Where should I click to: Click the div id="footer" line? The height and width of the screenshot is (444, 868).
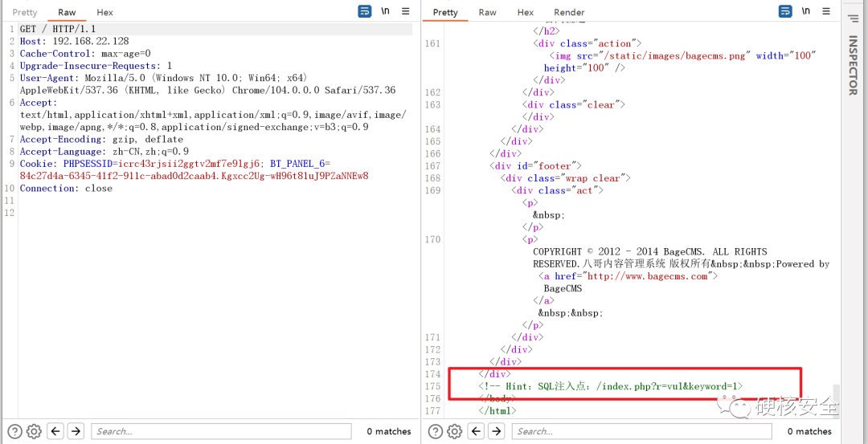[x=535, y=166]
